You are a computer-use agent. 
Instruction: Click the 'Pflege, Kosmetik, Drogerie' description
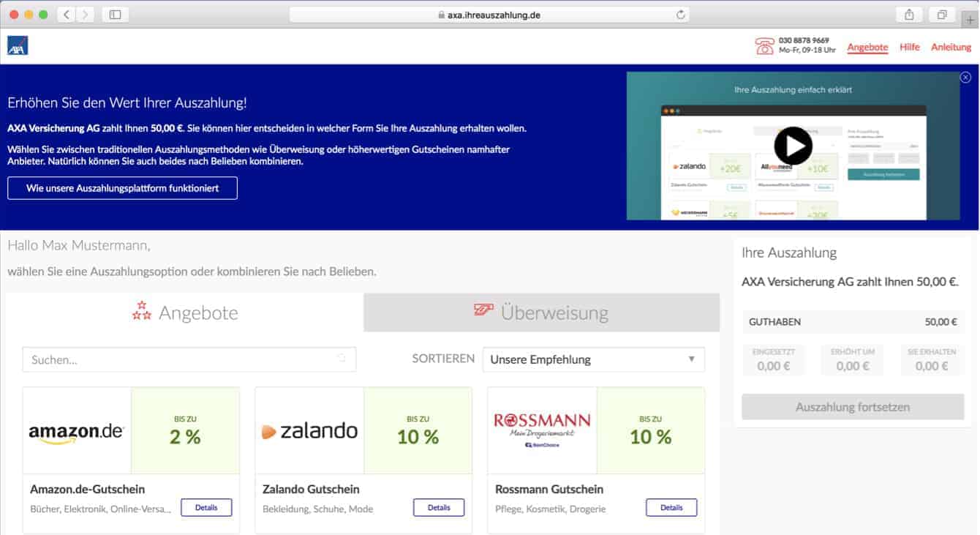click(x=550, y=509)
